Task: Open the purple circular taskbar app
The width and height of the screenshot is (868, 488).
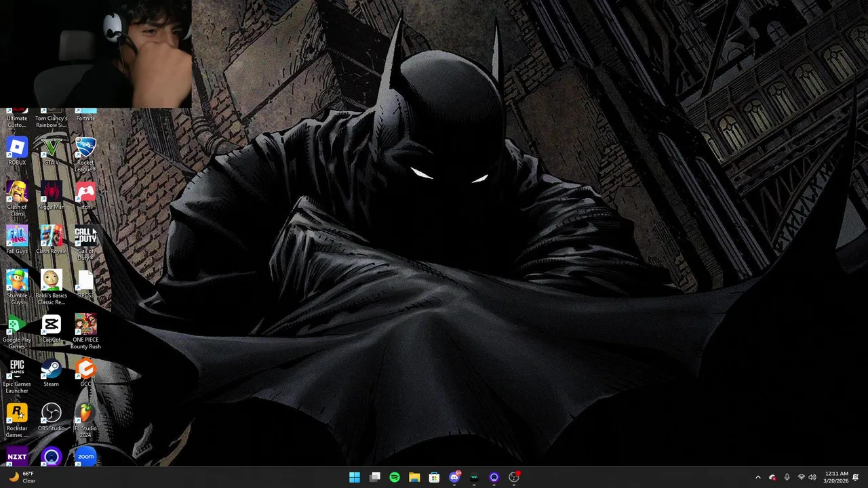Action: pyautogui.click(x=494, y=478)
